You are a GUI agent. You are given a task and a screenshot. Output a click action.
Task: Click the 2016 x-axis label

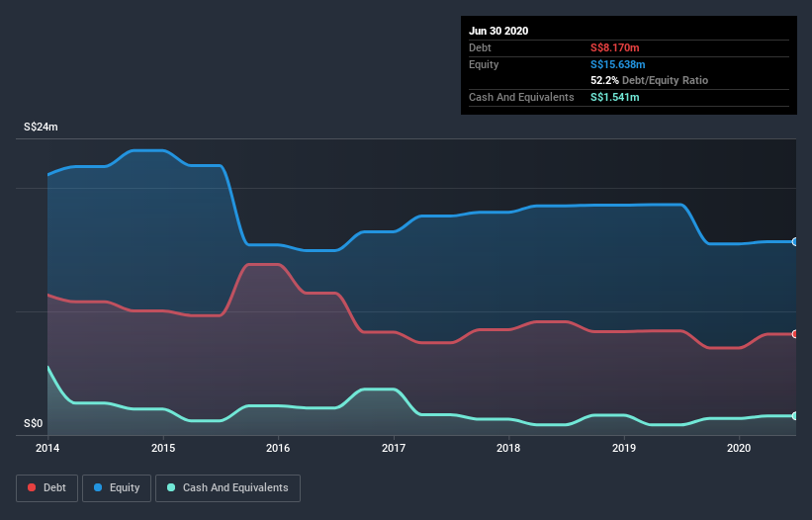[x=278, y=448]
